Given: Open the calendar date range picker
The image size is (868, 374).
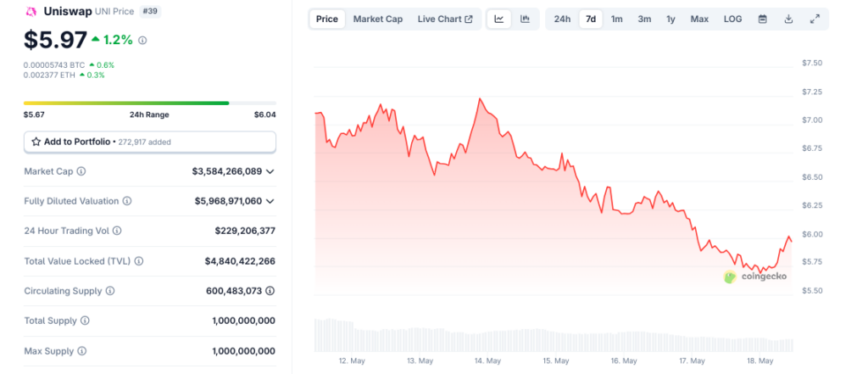Looking at the screenshot, I should click(x=762, y=19).
